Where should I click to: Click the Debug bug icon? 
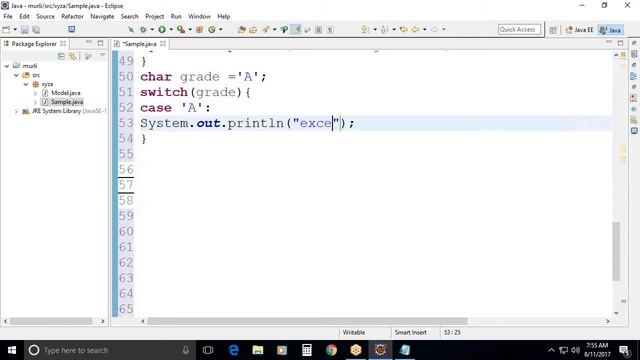[143, 29]
